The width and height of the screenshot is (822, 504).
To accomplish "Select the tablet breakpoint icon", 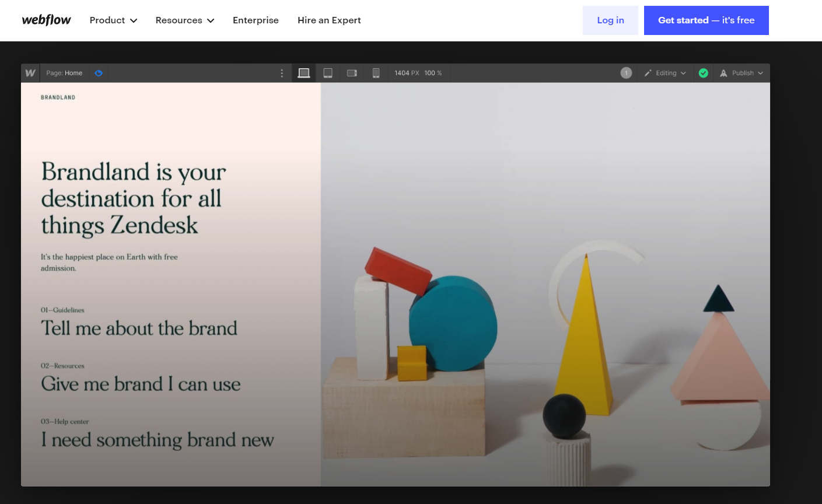I will click(328, 73).
